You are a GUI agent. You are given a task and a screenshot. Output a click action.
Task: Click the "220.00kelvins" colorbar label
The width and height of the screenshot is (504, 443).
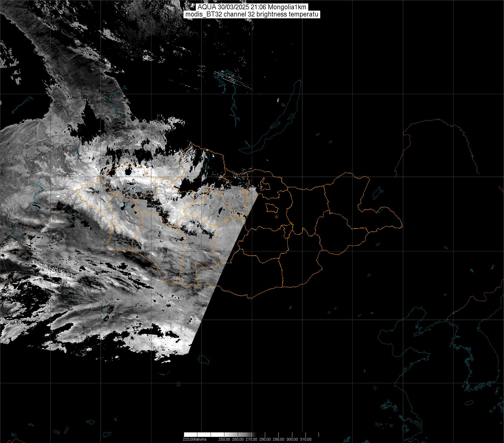point(195,439)
